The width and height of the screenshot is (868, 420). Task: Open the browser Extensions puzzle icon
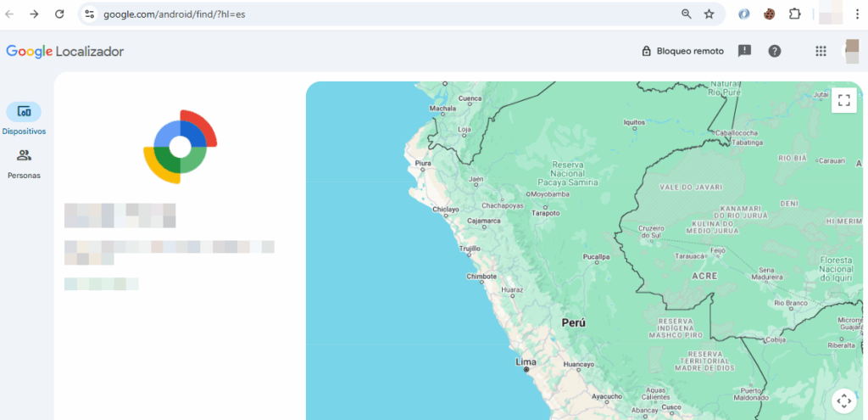[794, 14]
